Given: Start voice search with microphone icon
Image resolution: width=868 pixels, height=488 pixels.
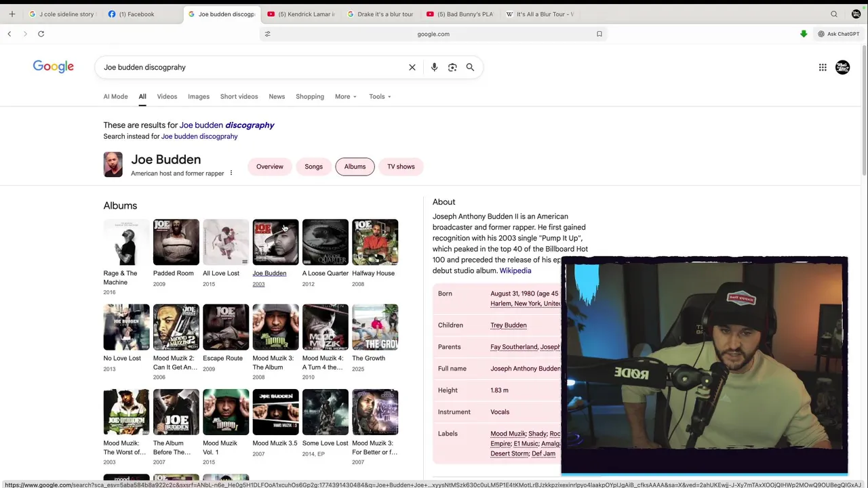Looking at the screenshot, I should tap(434, 67).
